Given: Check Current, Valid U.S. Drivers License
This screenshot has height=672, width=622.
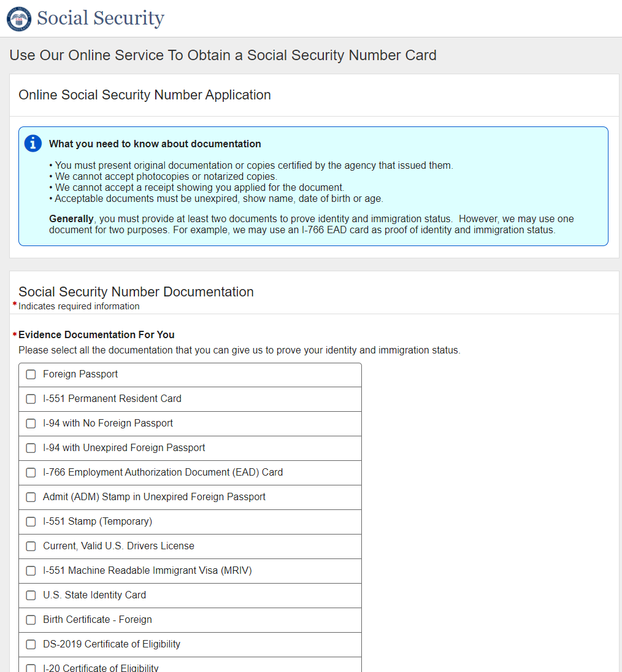Looking at the screenshot, I should [31, 546].
